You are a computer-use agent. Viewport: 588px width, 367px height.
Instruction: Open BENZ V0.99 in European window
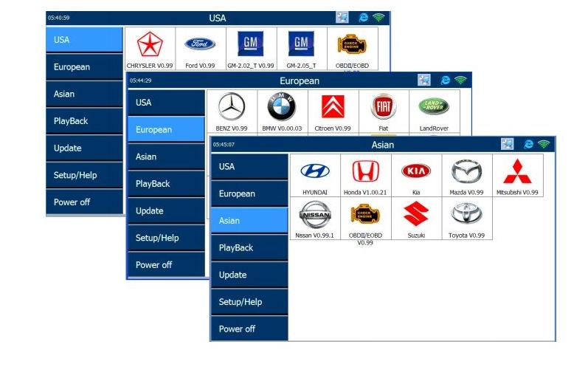click(x=232, y=112)
